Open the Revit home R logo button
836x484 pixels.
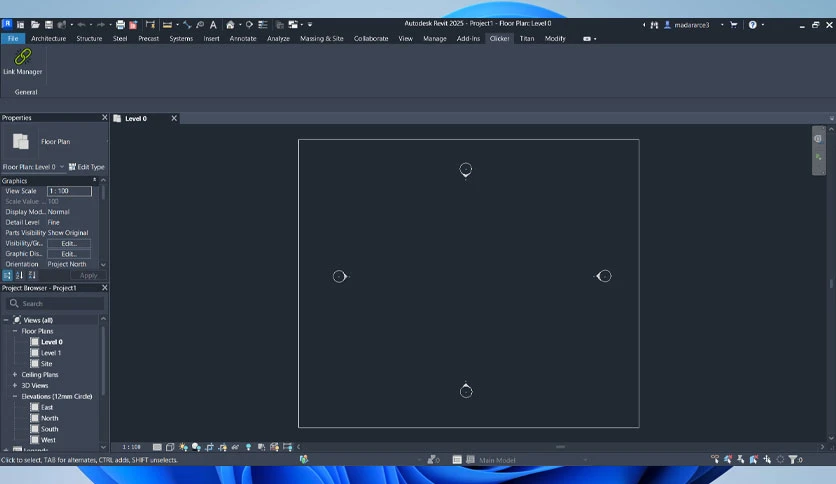click(7, 24)
